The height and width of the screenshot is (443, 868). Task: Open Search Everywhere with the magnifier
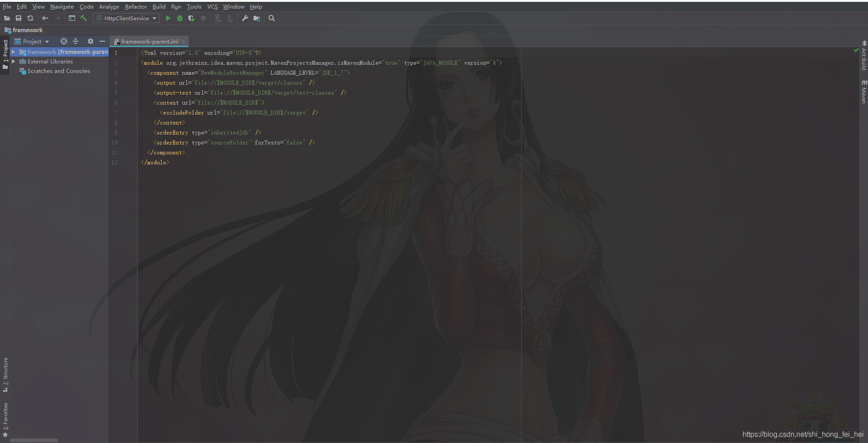[272, 18]
